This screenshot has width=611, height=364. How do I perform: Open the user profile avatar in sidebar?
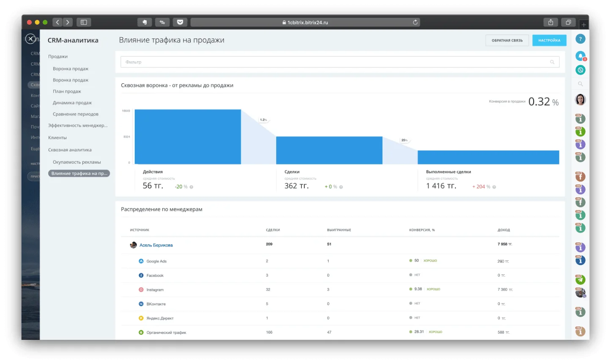pos(580,100)
